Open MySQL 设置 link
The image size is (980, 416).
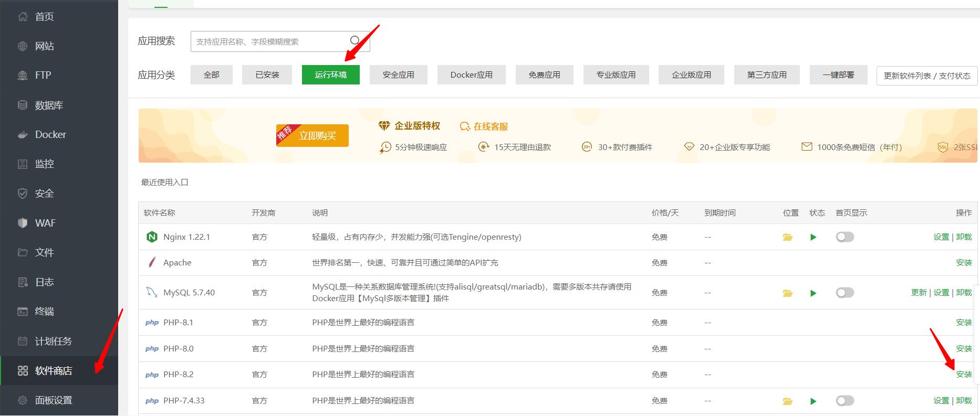(941, 293)
